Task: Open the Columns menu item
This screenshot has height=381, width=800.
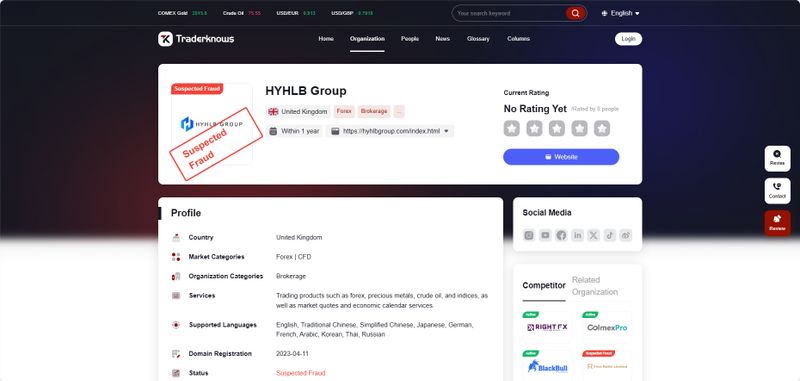Action: 518,39
